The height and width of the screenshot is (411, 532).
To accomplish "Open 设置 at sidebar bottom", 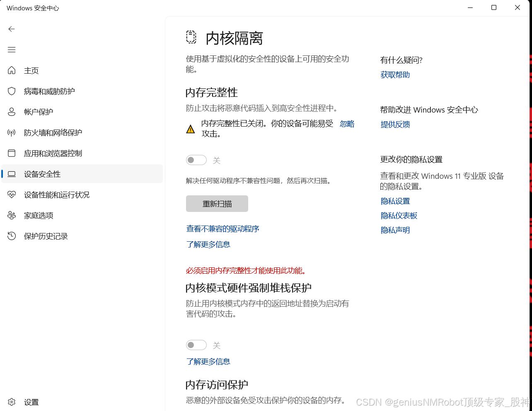I will [82, 402].
